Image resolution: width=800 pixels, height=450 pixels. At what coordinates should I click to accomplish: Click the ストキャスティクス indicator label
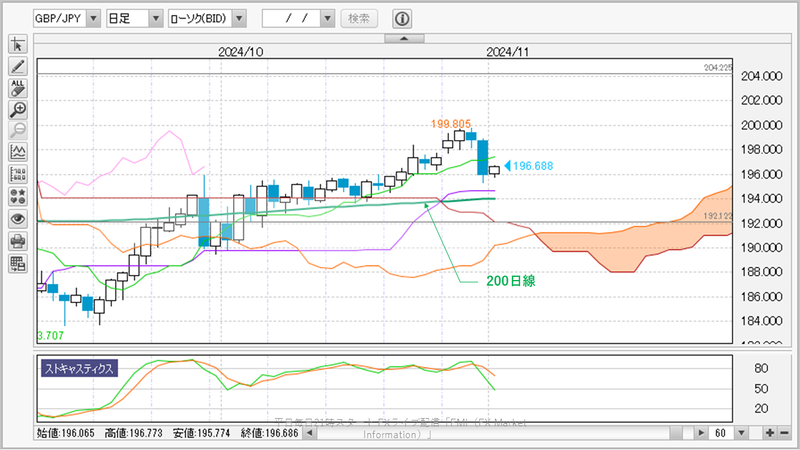coord(79,368)
